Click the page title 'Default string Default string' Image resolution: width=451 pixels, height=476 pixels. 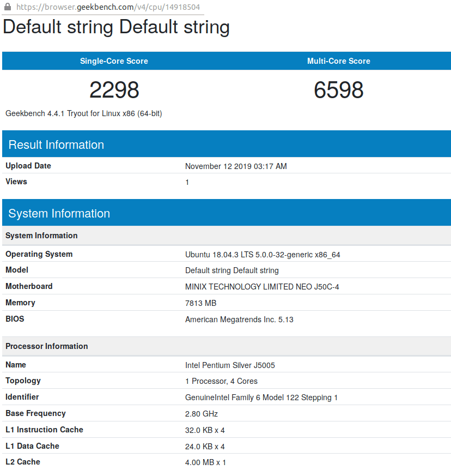[x=116, y=27]
